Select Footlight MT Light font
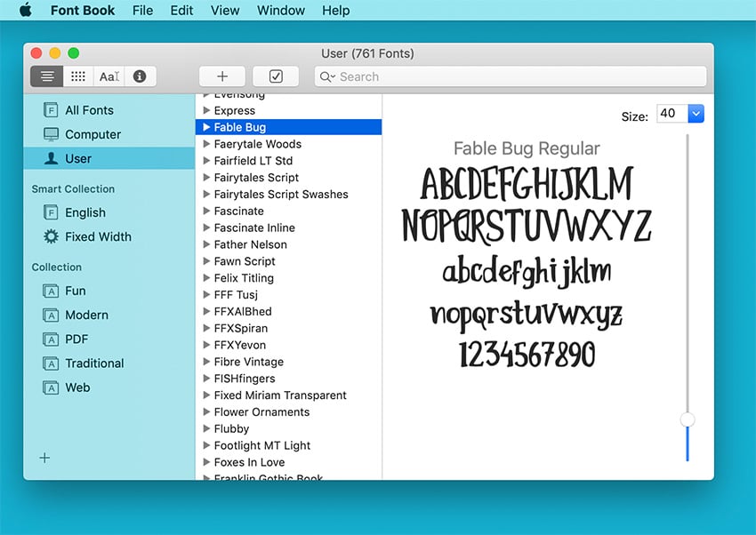Viewport: 756px width, 535px height. click(x=289, y=445)
